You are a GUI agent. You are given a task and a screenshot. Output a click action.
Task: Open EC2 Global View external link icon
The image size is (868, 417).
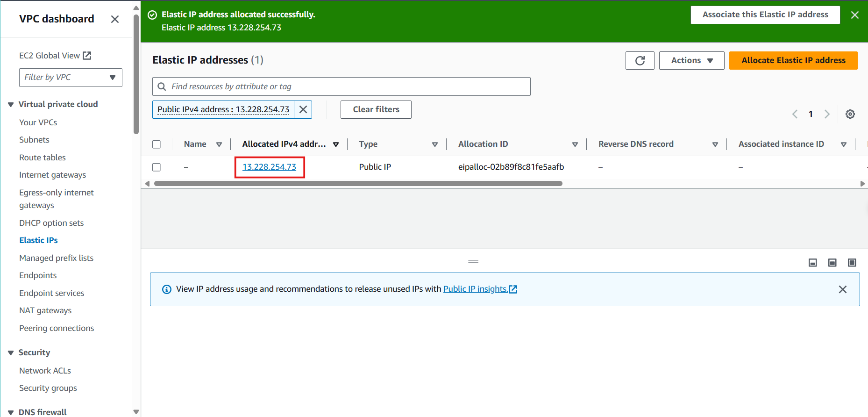coord(87,56)
